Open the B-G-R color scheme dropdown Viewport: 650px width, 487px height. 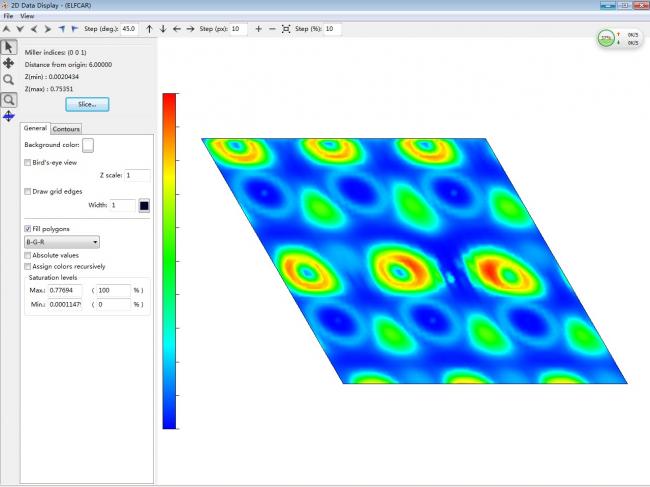[62, 242]
